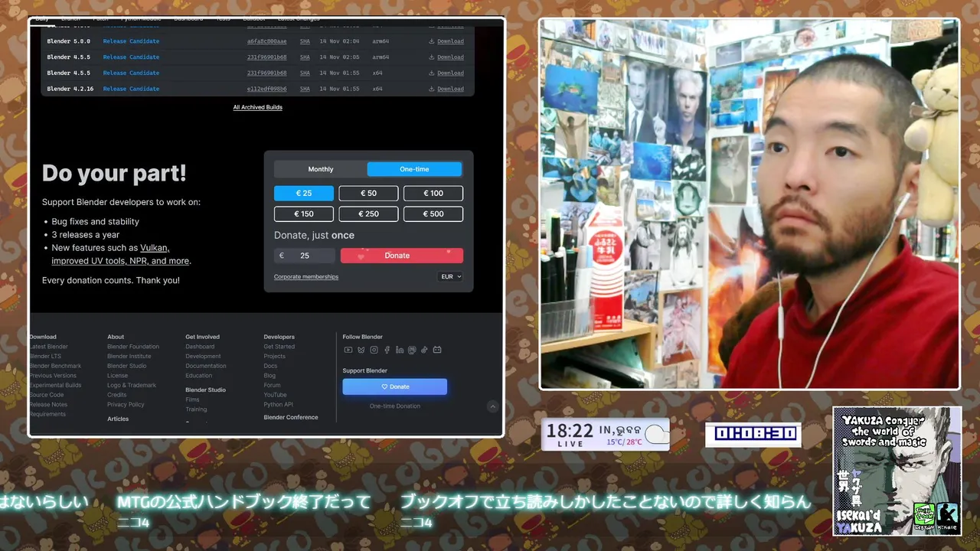
Task: Download Blender 4.5.5 arm64 build
Action: [446, 57]
